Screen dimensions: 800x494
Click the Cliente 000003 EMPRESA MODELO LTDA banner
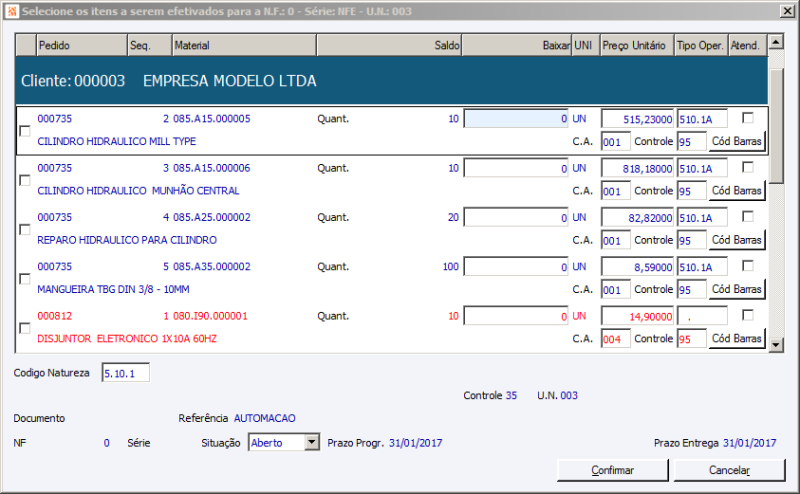(391, 81)
